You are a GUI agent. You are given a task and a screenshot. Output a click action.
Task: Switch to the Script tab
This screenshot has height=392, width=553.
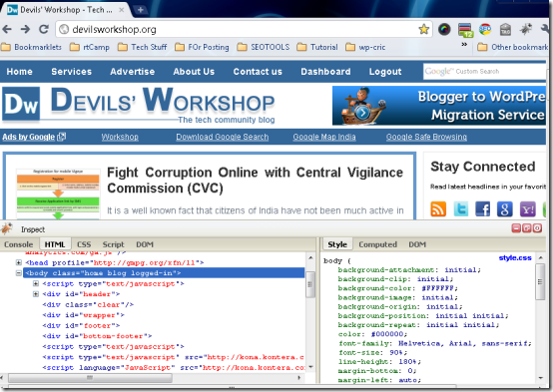point(113,244)
